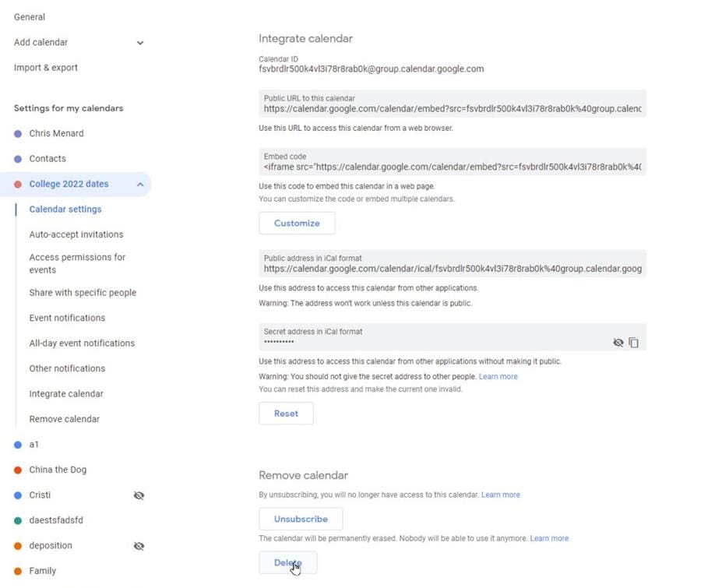
Task: Click the color dot beside College 2022 dates
Action: point(16,184)
